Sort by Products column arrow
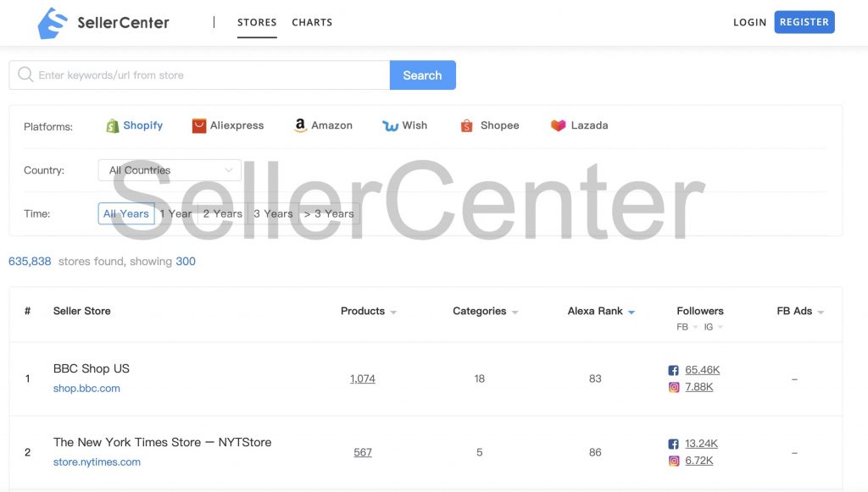 [393, 312]
